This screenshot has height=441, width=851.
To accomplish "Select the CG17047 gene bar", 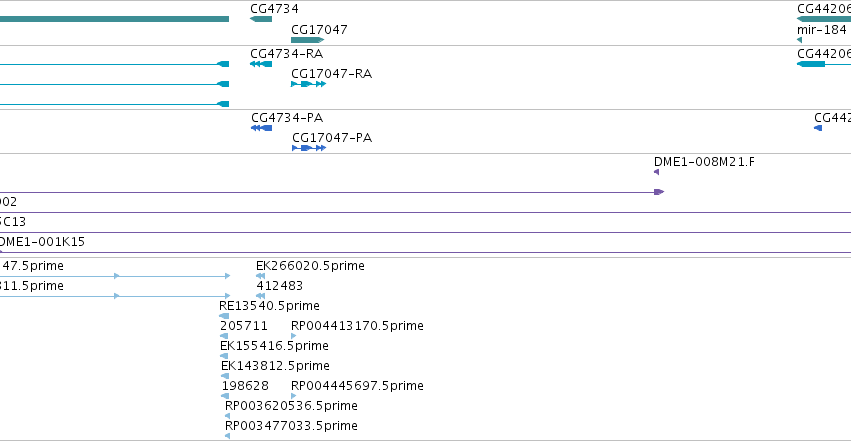I will click(308, 40).
